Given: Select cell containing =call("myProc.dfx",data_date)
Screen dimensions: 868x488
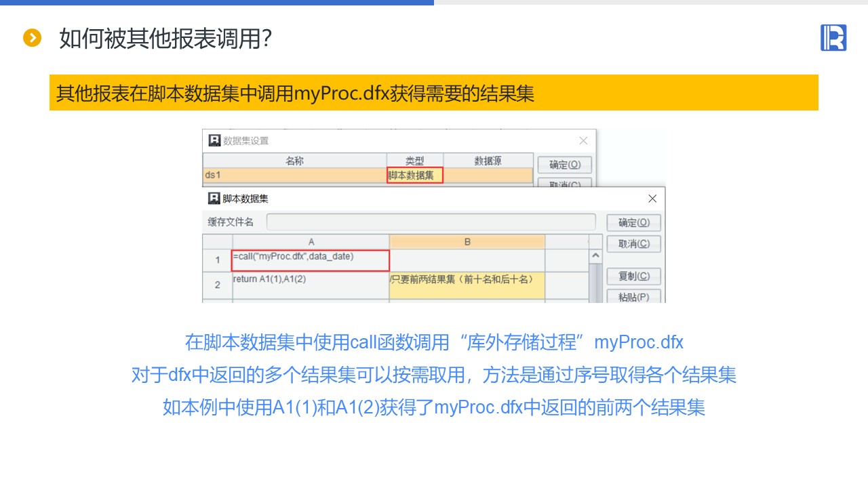Looking at the screenshot, I should coord(311,260).
